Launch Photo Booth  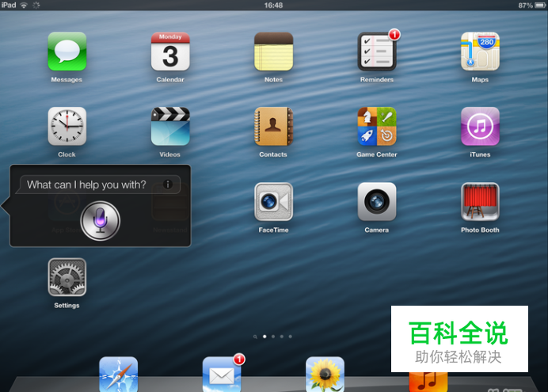pos(480,202)
